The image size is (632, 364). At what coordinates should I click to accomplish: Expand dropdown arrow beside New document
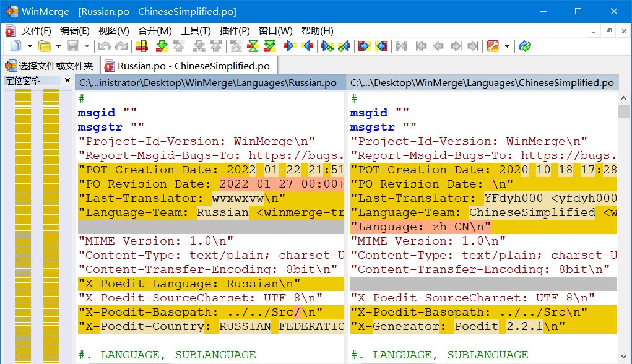pos(29,46)
